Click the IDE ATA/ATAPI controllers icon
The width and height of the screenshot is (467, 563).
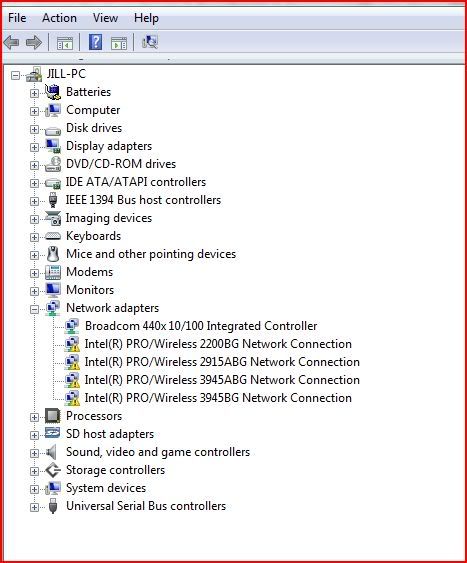tap(53, 183)
